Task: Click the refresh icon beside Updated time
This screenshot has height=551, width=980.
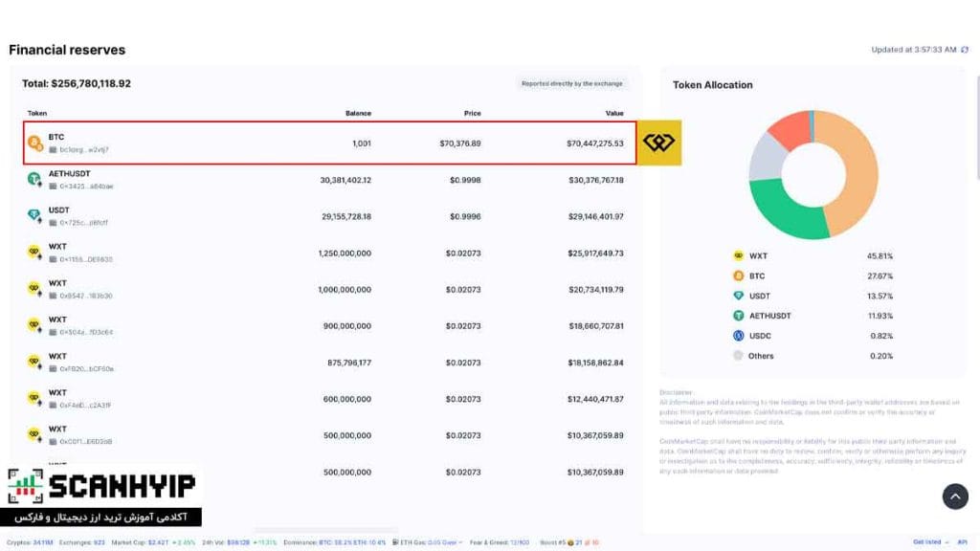Action: (965, 50)
